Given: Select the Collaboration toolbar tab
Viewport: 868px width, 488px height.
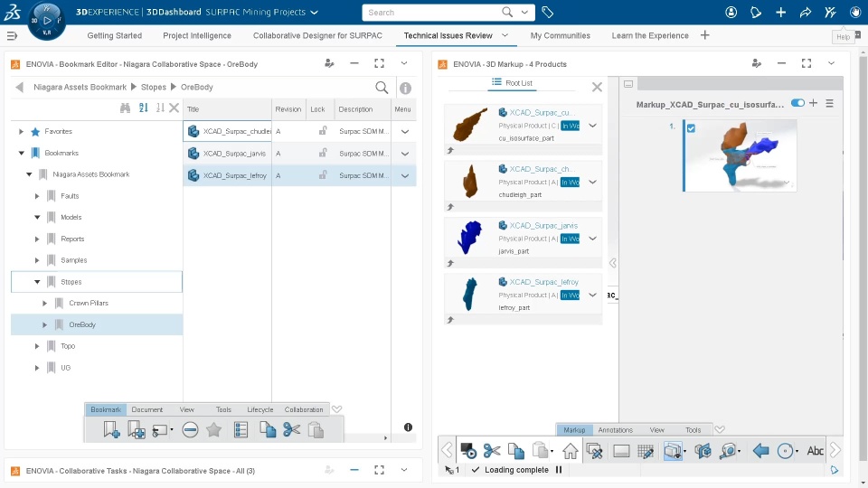Looking at the screenshot, I should click(x=304, y=410).
